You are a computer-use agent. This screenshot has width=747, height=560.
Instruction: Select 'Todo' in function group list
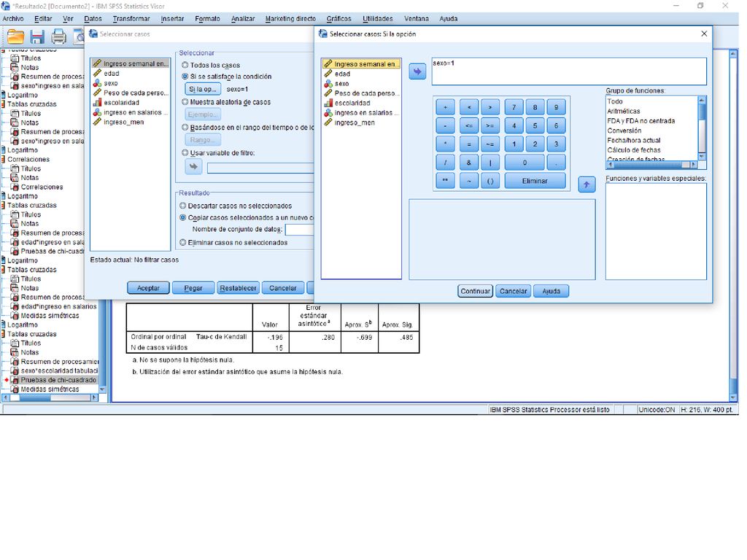click(614, 101)
